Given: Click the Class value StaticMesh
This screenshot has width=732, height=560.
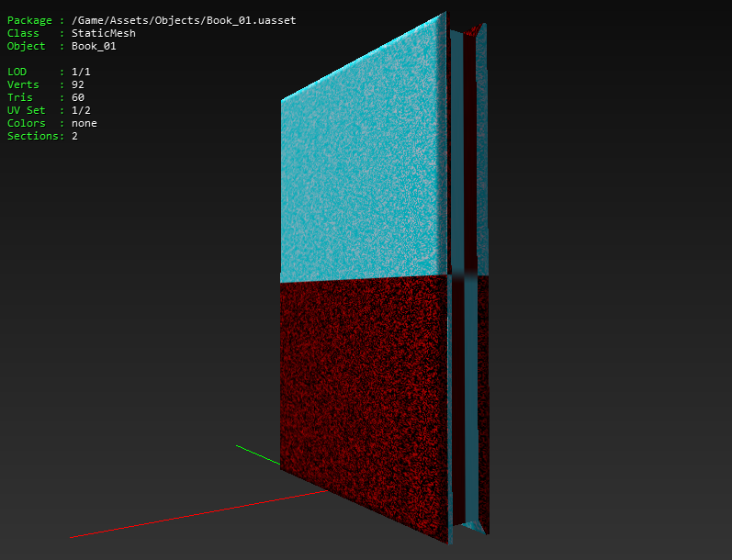Looking at the screenshot, I should tap(104, 33).
